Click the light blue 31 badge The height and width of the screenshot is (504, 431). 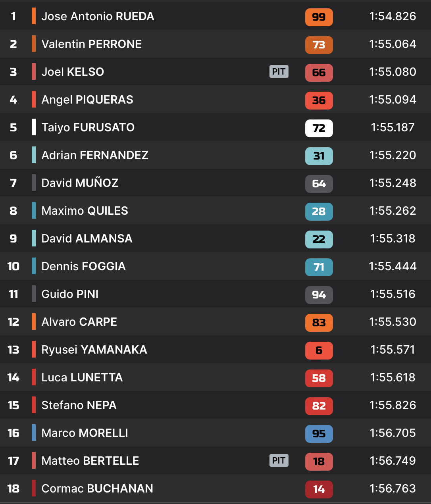coord(319,156)
